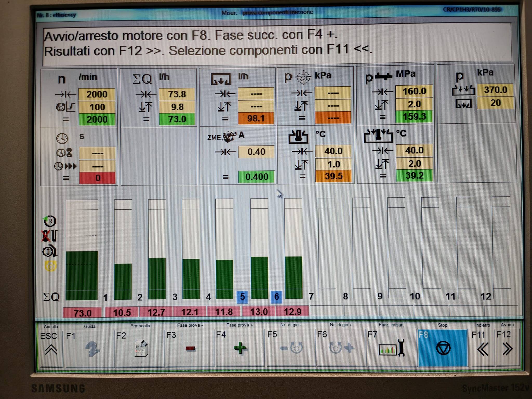532x399 pixels.
Task: Click the fast-forward measuring time icon
Action: pyautogui.click(x=65, y=166)
